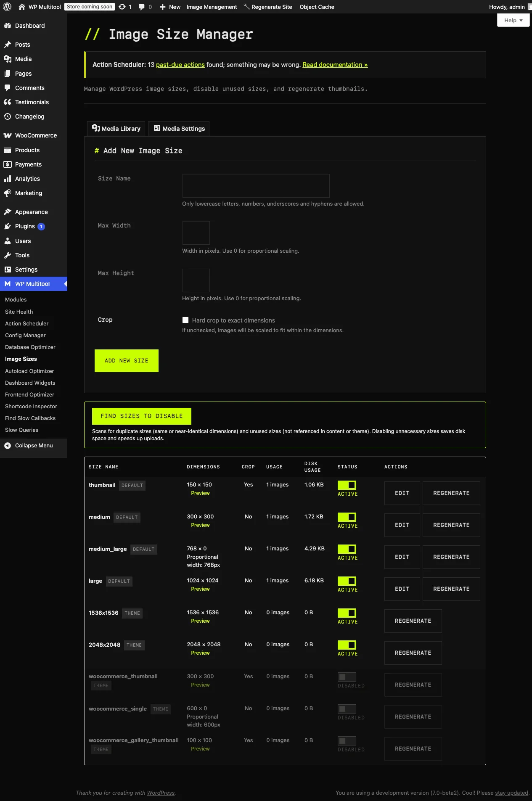Click the Dashboard gauge icon in sidebar

click(8, 26)
